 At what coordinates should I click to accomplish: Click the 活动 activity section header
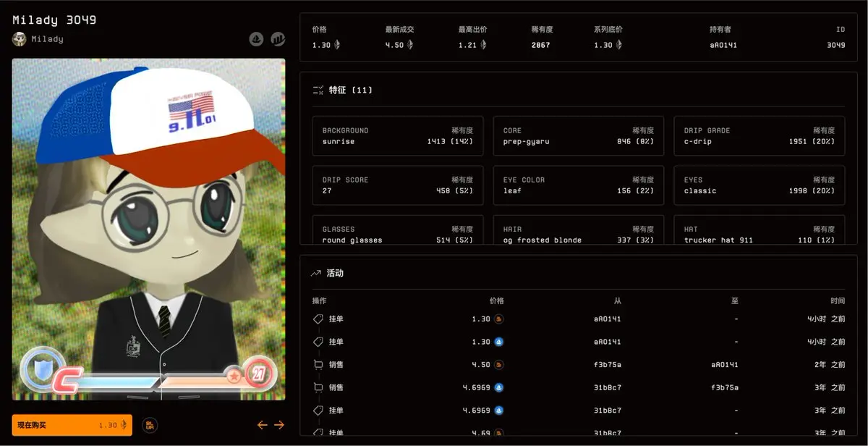coord(336,274)
